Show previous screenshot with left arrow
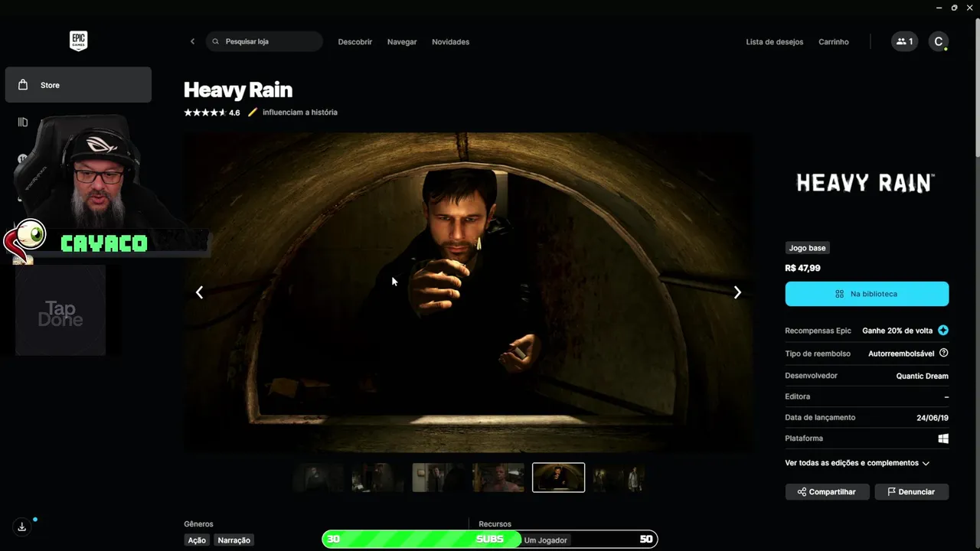The width and height of the screenshot is (980, 551). click(x=199, y=292)
